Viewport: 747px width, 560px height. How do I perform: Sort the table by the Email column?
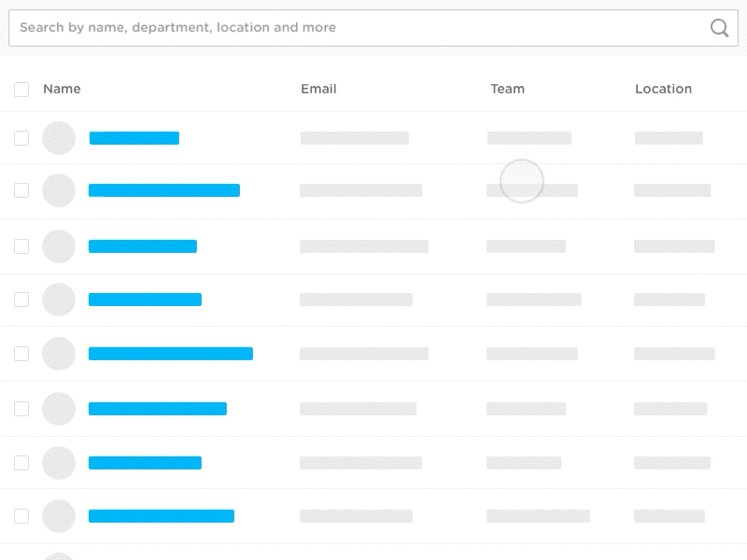coord(317,89)
